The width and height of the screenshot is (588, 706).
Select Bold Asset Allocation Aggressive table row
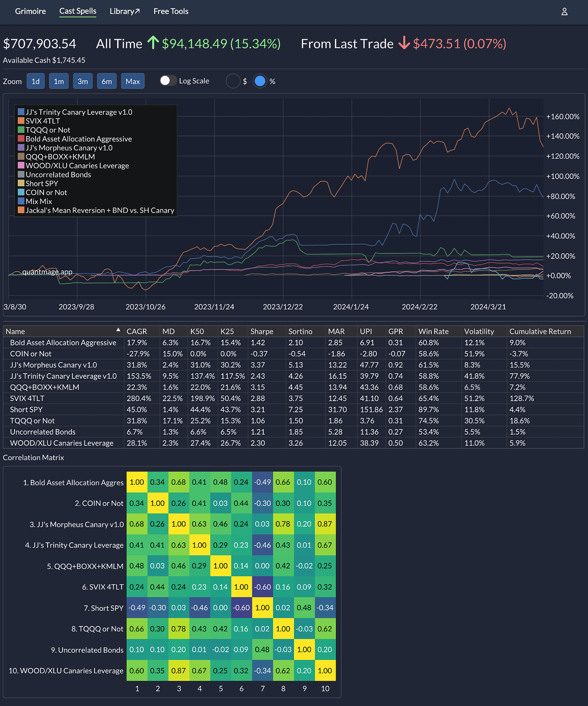(294, 342)
